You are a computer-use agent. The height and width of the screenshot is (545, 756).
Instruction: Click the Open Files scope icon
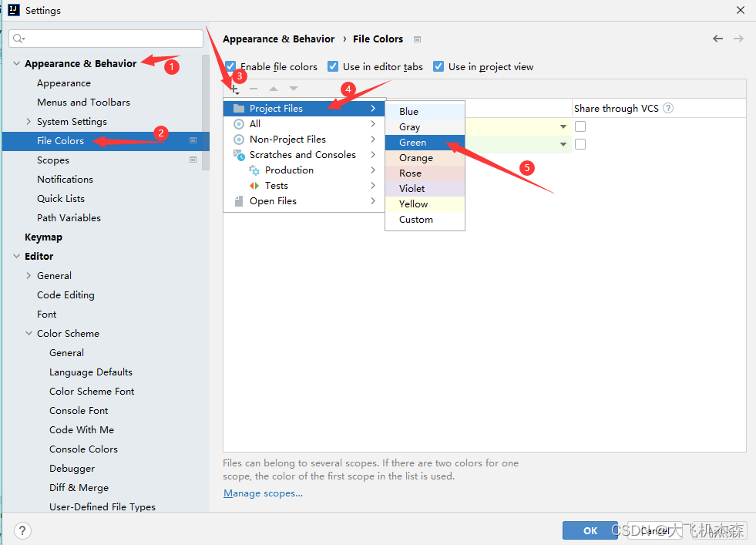tap(239, 200)
